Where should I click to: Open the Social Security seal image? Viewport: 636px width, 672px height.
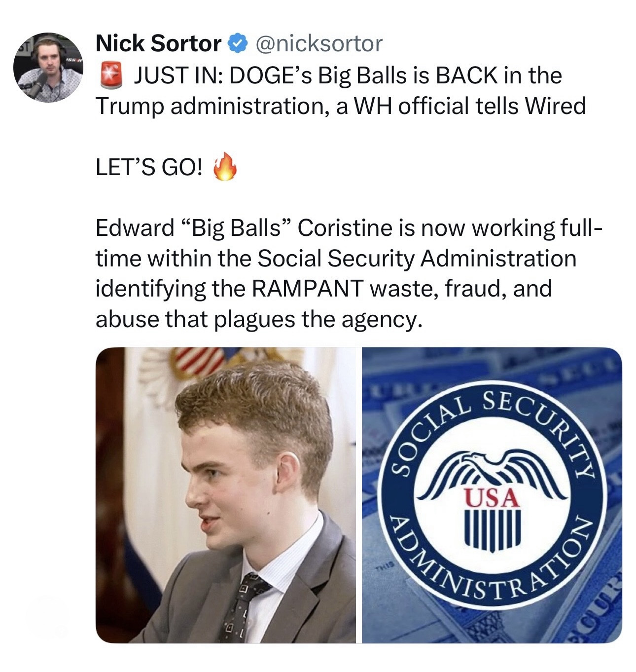(x=492, y=495)
